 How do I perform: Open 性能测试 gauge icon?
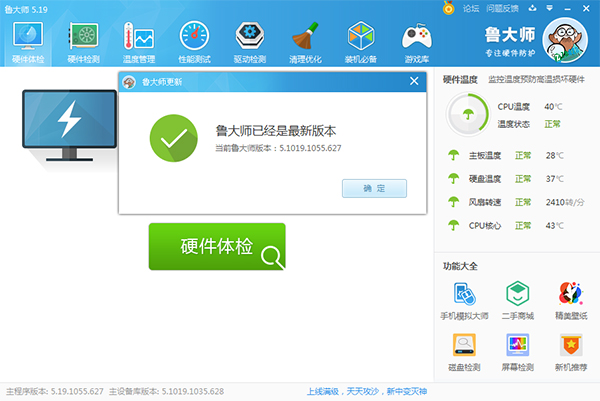[194, 36]
